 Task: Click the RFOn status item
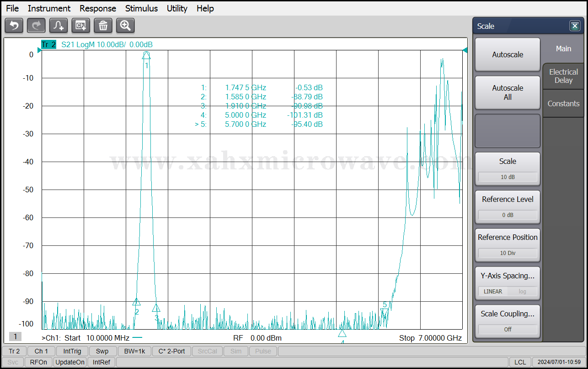click(x=38, y=362)
